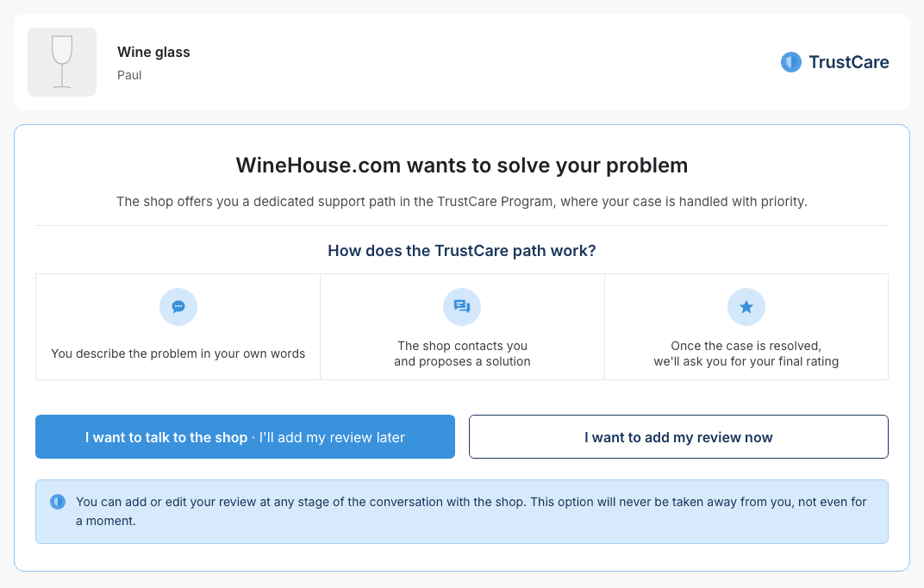This screenshot has height=588, width=924.
Task: Click text The shop contacts you and proposes a solution
Action: (x=462, y=353)
